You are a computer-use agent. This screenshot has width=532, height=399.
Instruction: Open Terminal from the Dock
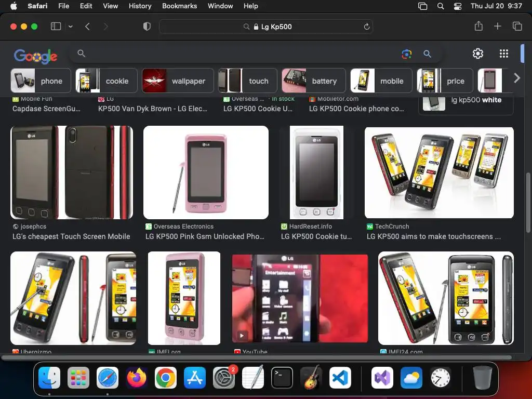(282, 378)
